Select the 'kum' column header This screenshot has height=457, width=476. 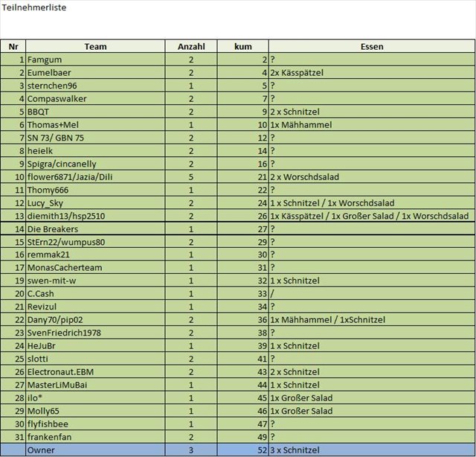(243, 46)
